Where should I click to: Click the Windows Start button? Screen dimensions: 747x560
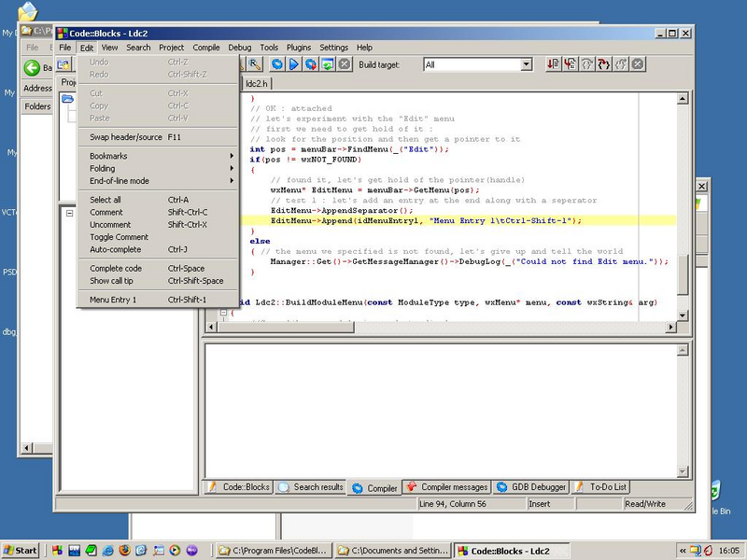pos(20,551)
